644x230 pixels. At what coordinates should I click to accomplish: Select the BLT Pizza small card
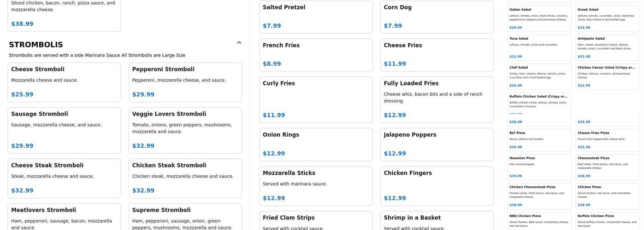pyautogui.click(x=539, y=140)
